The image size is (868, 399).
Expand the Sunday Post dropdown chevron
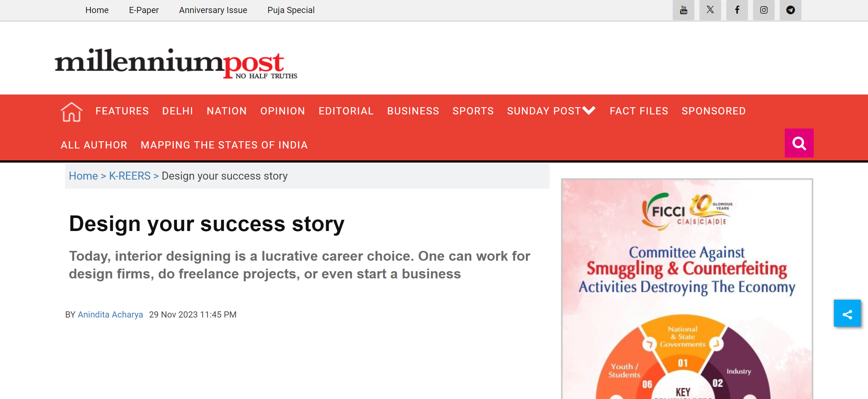[x=589, y=110]
